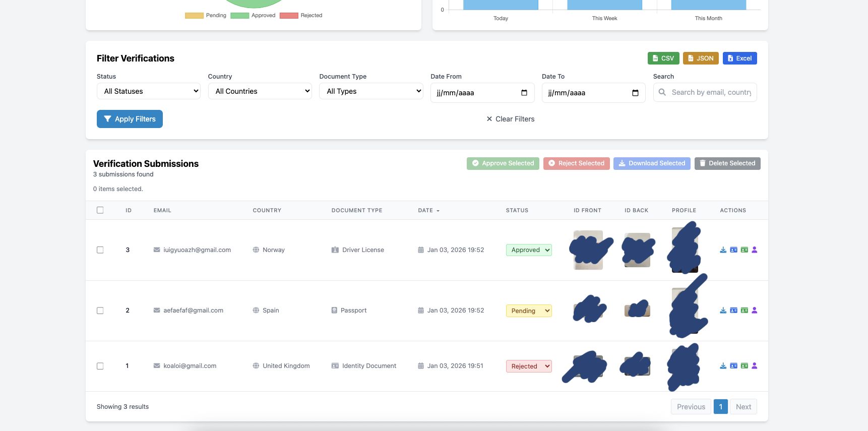This screenshot has height=431, width=868.
Task: Change the Pending status dropdown for Spain
Action: point(528,311)
